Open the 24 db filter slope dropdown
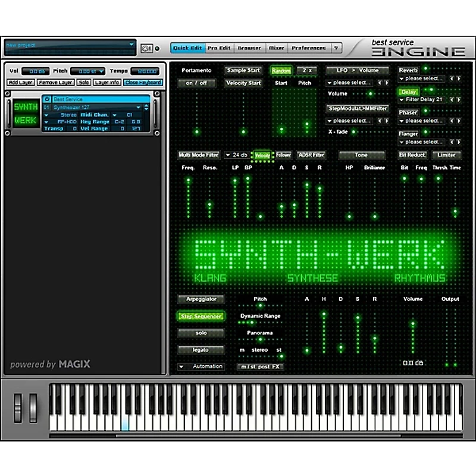This screenshot has height=476, width=476. coord(237,154)
